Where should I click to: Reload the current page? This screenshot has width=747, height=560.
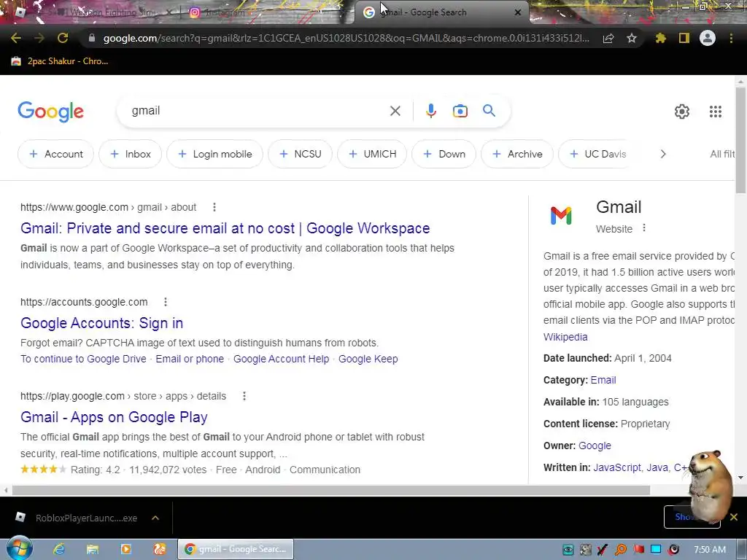point(63,38)
